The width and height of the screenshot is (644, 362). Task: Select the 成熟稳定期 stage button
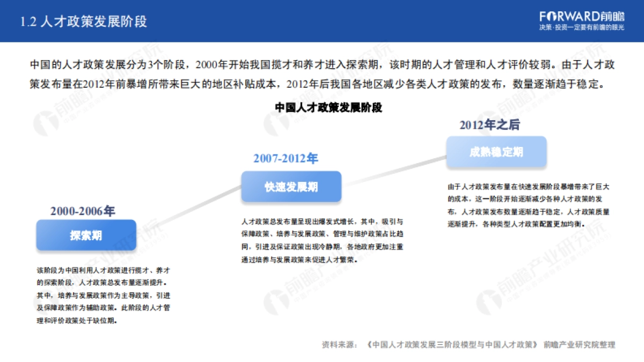[495, 151]
